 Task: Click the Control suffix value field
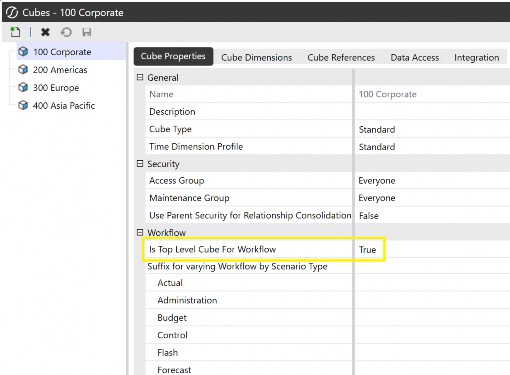tap(432, 335)
